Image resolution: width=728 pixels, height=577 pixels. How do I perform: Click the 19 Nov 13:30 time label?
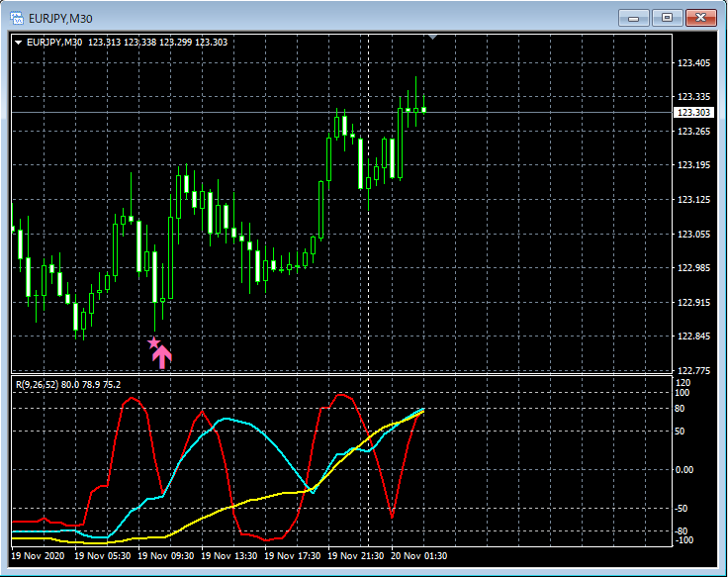[x=230, y=556]
